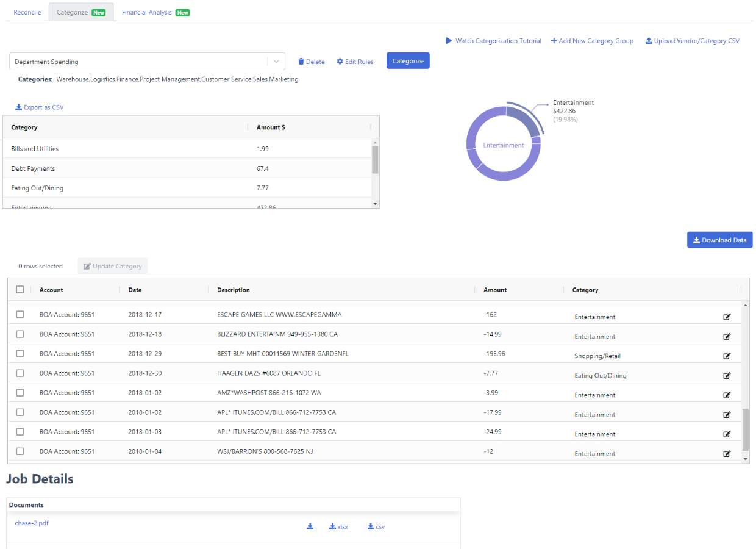Check the BEST BUY row
Image resolution: width=756 pixels, height=549 pixels.
pyautogui.click(x=20, y=353)
